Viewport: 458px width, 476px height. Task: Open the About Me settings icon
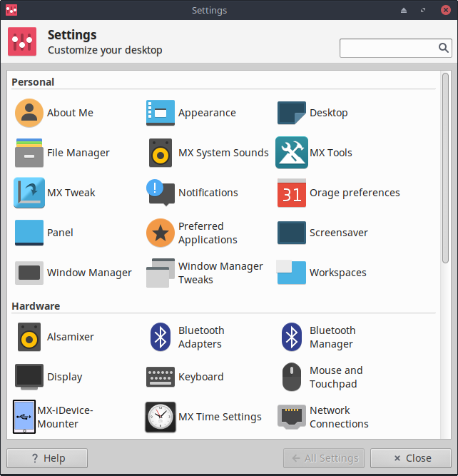29,113
